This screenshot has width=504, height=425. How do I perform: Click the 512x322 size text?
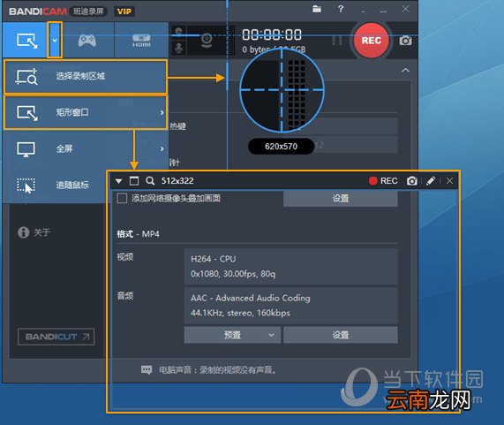point(177,181)
